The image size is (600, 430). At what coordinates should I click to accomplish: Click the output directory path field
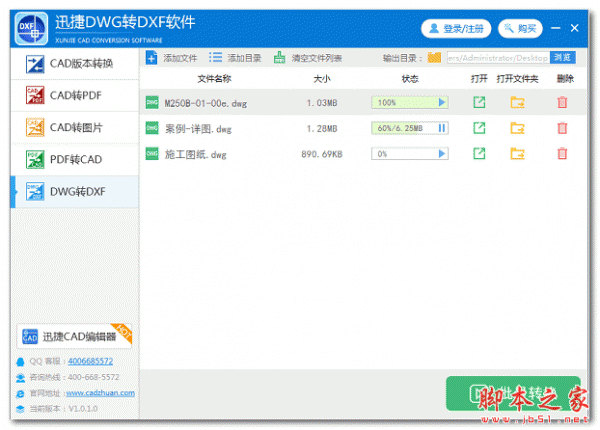(498, 58)
